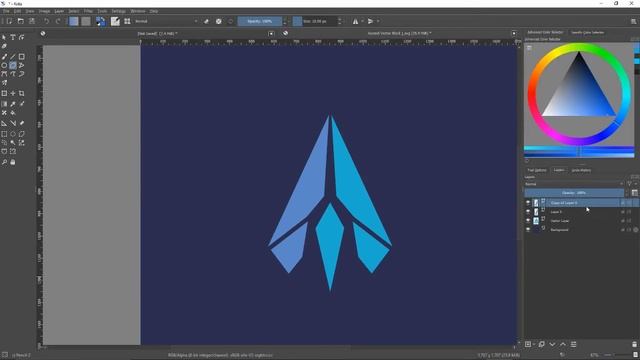Switch to the Undo History tab

pyautogui.click(x=581, y=170)
